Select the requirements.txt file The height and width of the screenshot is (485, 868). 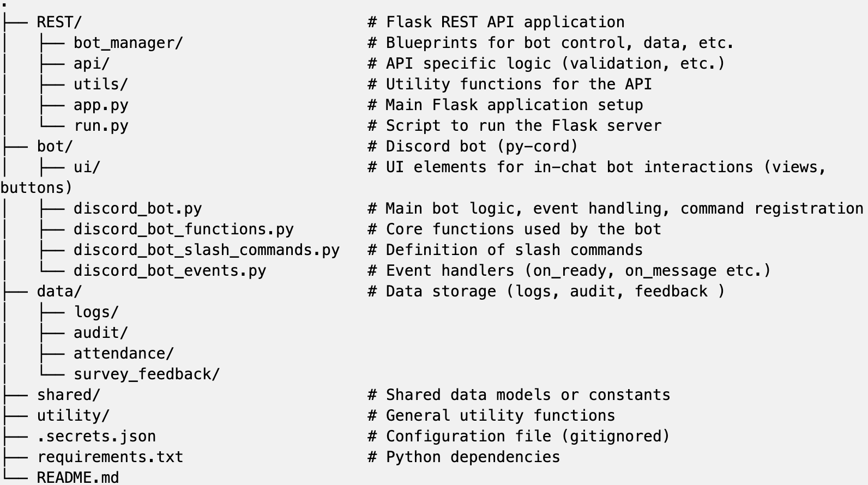(x=110, y=457)
